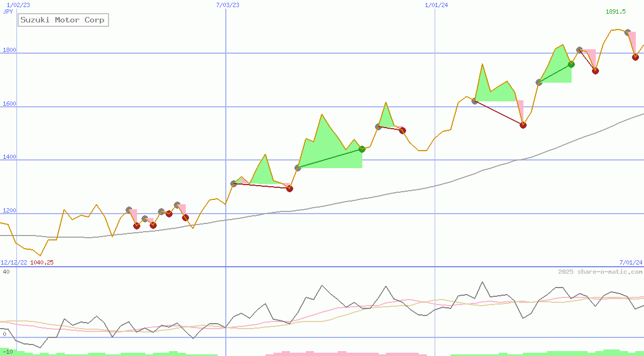Click the green exit marker just below the 1800 line
The width and height of the screenshot is (644, 356).
(571, 64)
